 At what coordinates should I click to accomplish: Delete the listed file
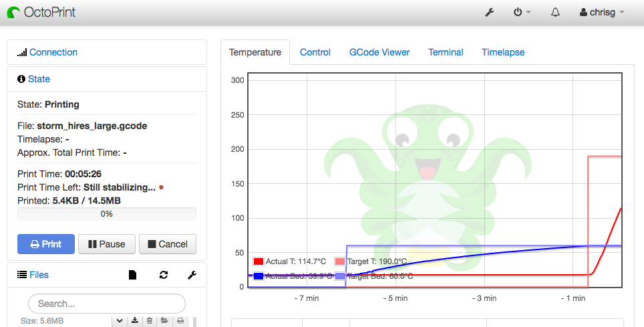[150, 320]
